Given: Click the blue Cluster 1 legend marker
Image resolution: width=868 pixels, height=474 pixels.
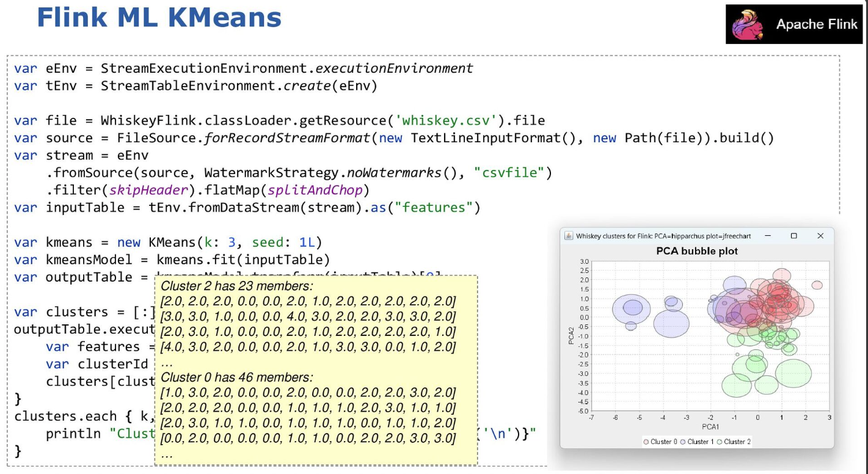Looking at the screenshot, I should click(x=683, y=442).
